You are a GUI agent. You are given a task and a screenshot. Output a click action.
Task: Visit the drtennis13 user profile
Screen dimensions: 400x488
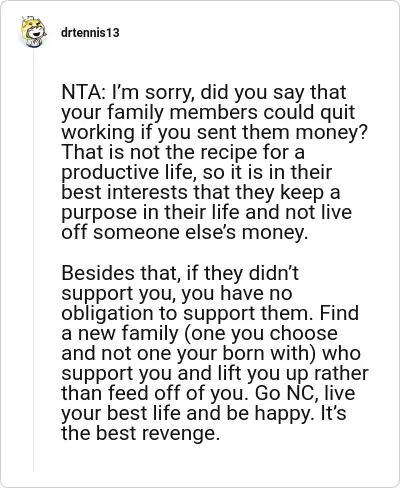click(x=90, y=33)
